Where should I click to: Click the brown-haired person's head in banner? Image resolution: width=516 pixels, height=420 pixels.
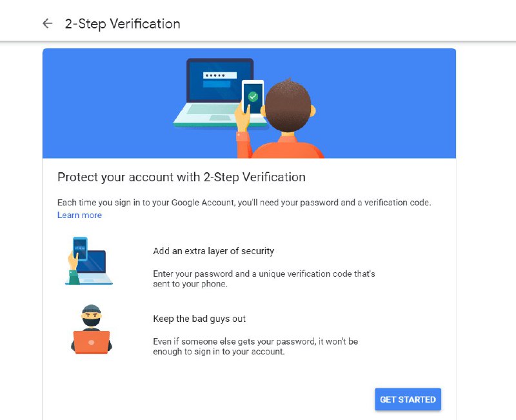pos(288,105)
